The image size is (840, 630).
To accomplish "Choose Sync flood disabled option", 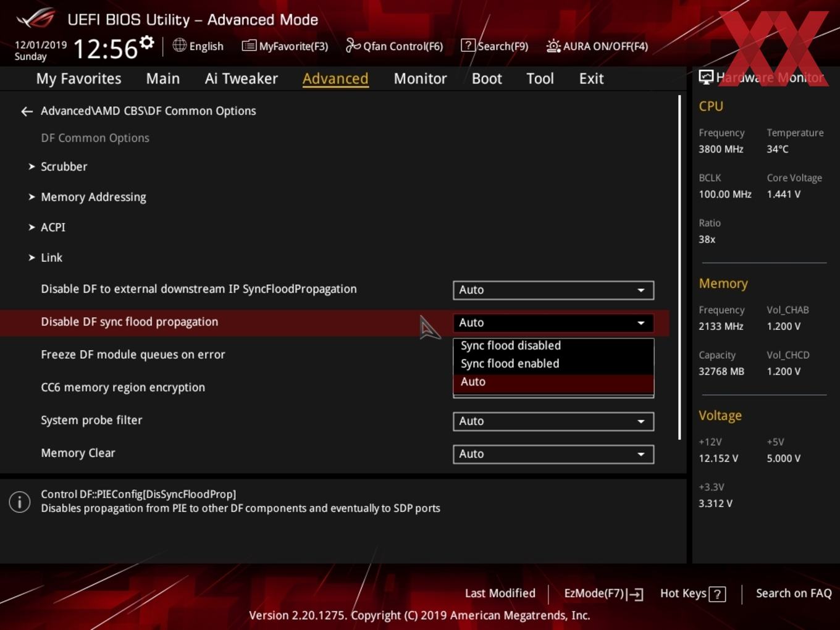I will pos(553,346).
